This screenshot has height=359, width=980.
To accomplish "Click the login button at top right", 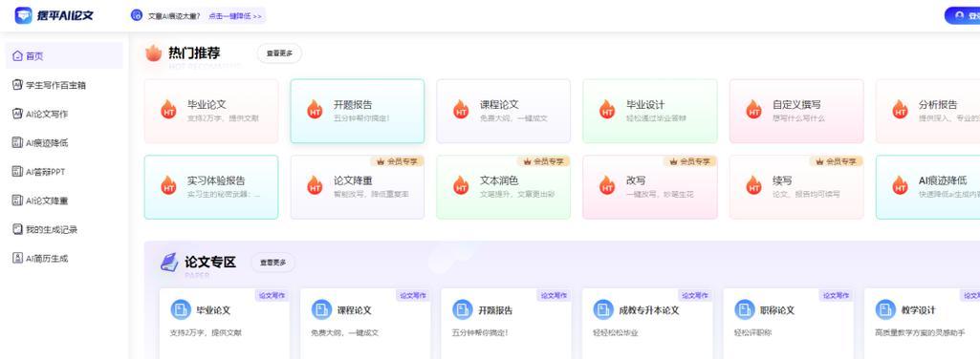I will [x=963, y=15].
